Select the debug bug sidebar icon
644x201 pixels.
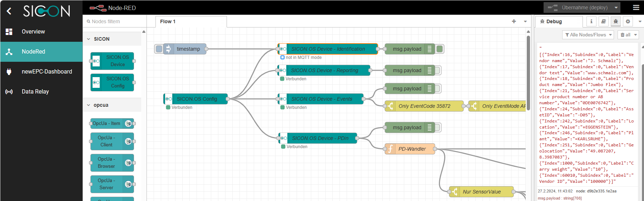pos(615,21)
